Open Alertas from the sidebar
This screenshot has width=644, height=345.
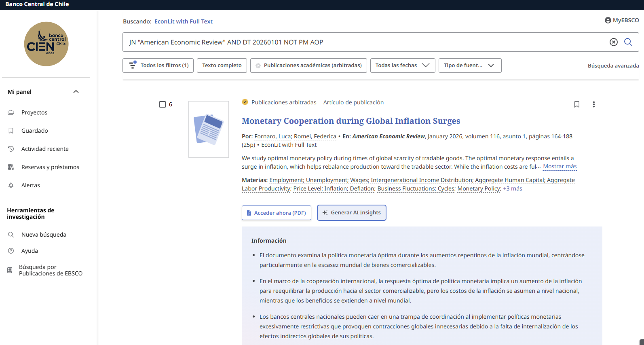[31, 185]
